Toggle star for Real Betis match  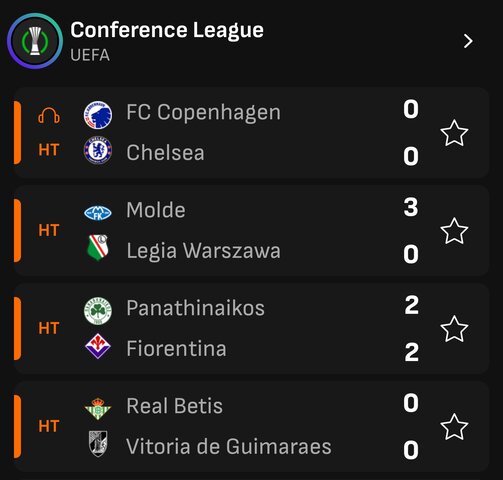(454, 427)
